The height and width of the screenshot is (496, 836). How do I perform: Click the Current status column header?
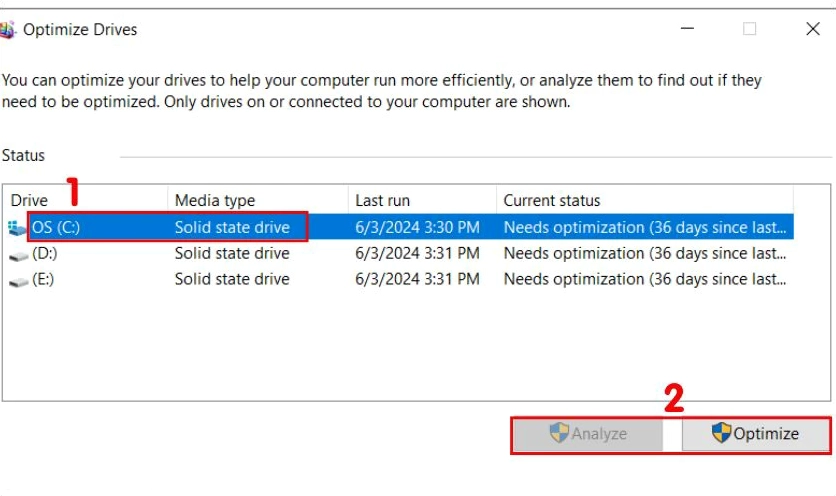[551, 200]
